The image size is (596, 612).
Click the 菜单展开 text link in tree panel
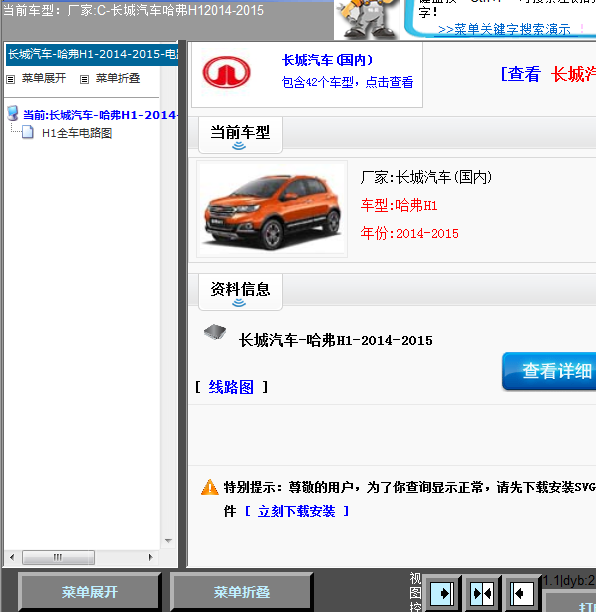click(x=44, y=78)
